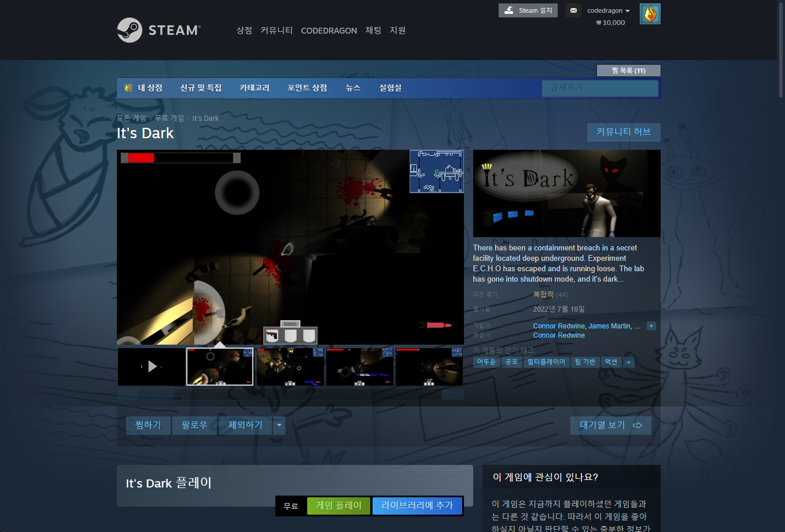
Task: Open 찜 목록 (11) wishlist button
Action: coord(628,71)
